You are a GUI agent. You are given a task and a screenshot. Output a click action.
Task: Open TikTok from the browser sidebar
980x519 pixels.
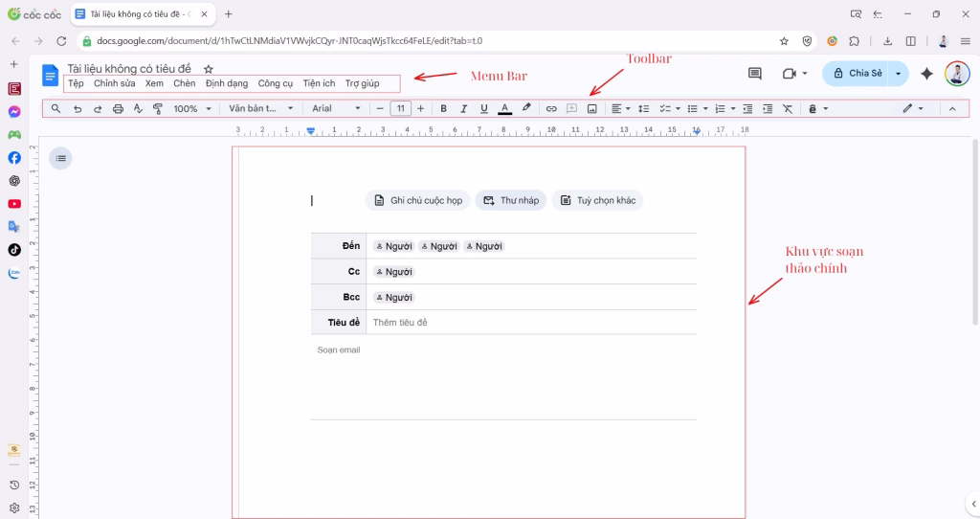[x=14, y=250]
